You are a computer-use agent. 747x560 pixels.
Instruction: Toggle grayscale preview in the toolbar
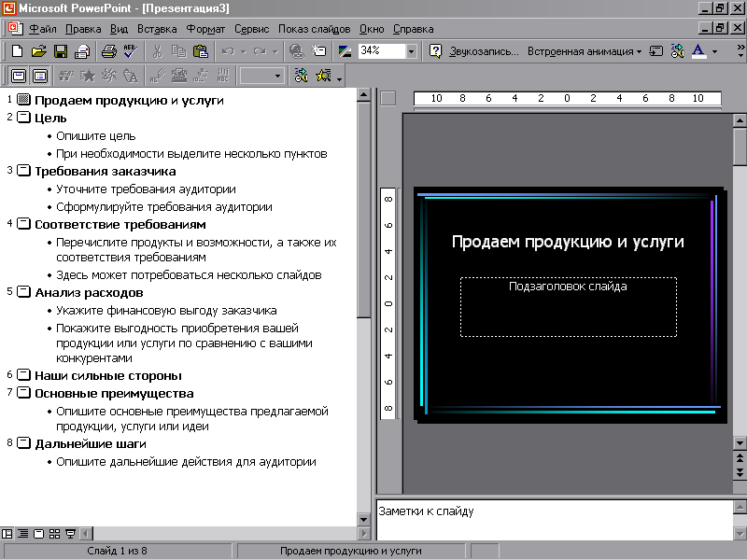tap(345, 51)
